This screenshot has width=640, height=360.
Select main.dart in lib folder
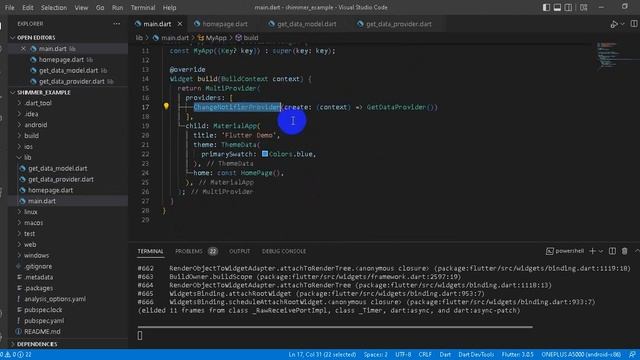click(x=42, y=201)
